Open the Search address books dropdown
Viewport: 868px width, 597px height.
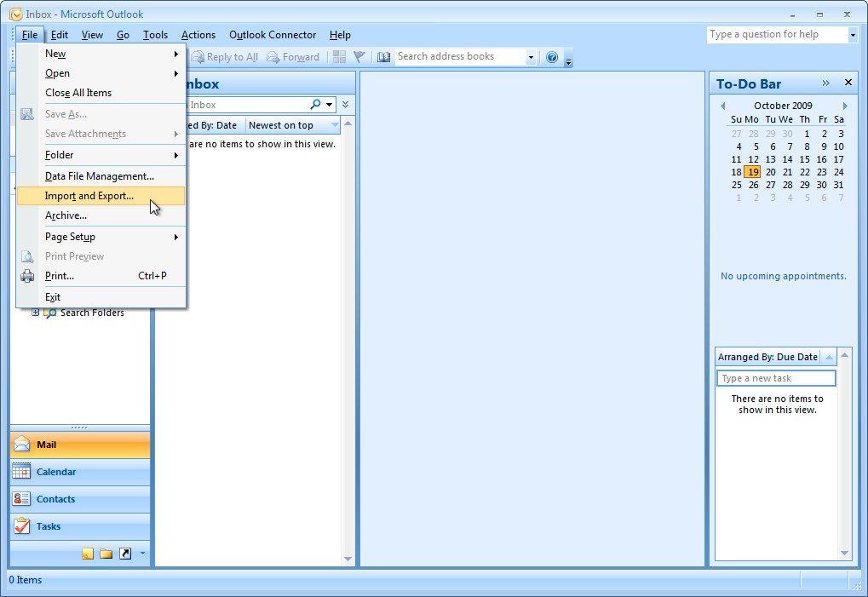(531, 57)
